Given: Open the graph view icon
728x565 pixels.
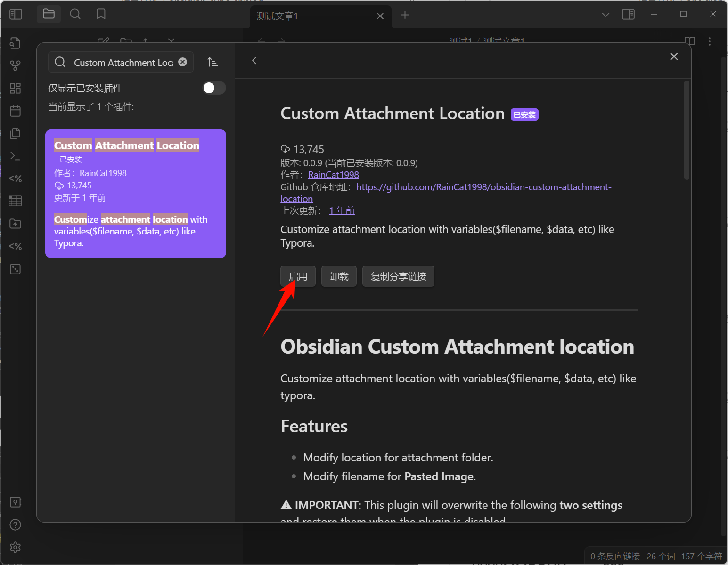Looking at the screenshot, I should tap(15, 65).
